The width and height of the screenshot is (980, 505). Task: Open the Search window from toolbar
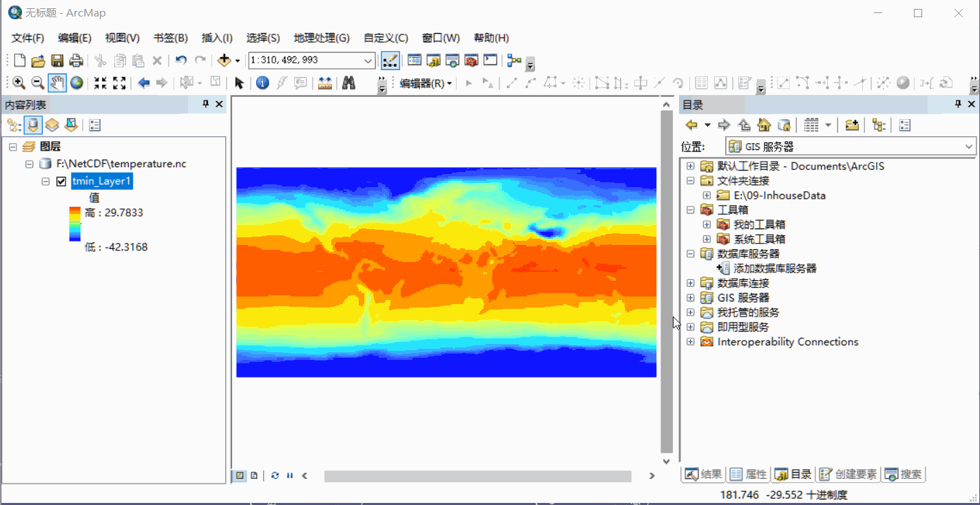pyautogui.click(x=452, y=61)
